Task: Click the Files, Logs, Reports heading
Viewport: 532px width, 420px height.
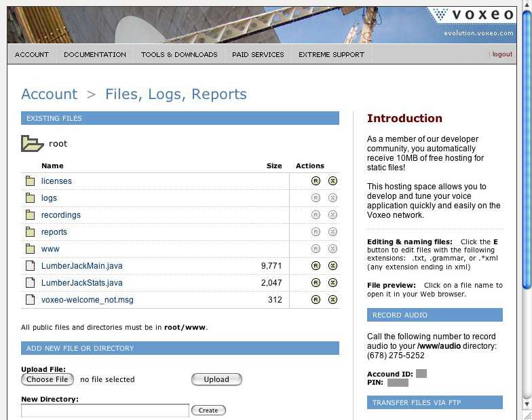Action: click(x=176, y=94)
